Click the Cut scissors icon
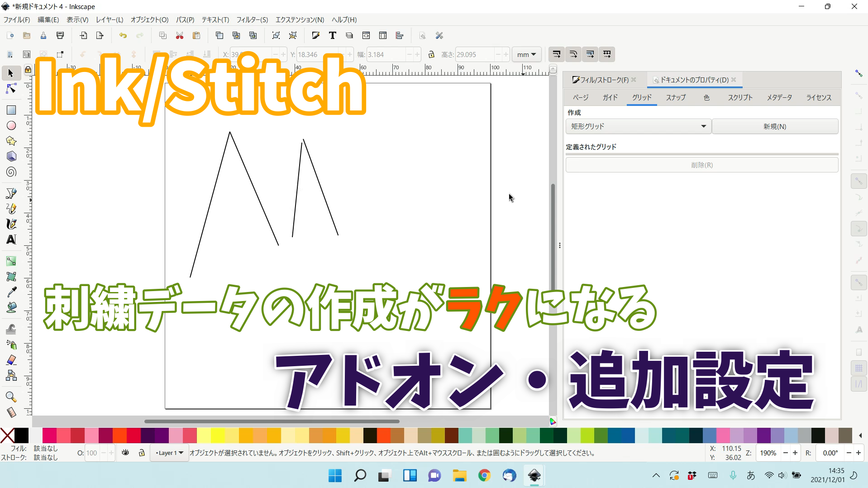Viewport: 868px width, 488px height. (x=180, y=35)
